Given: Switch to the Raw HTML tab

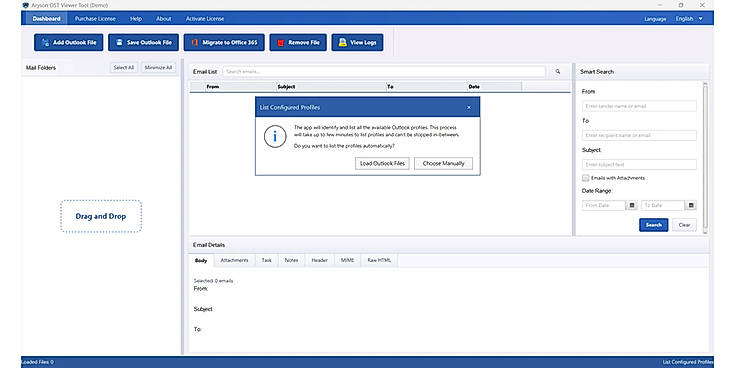Looking at the screenshot, I should point(379,261).
